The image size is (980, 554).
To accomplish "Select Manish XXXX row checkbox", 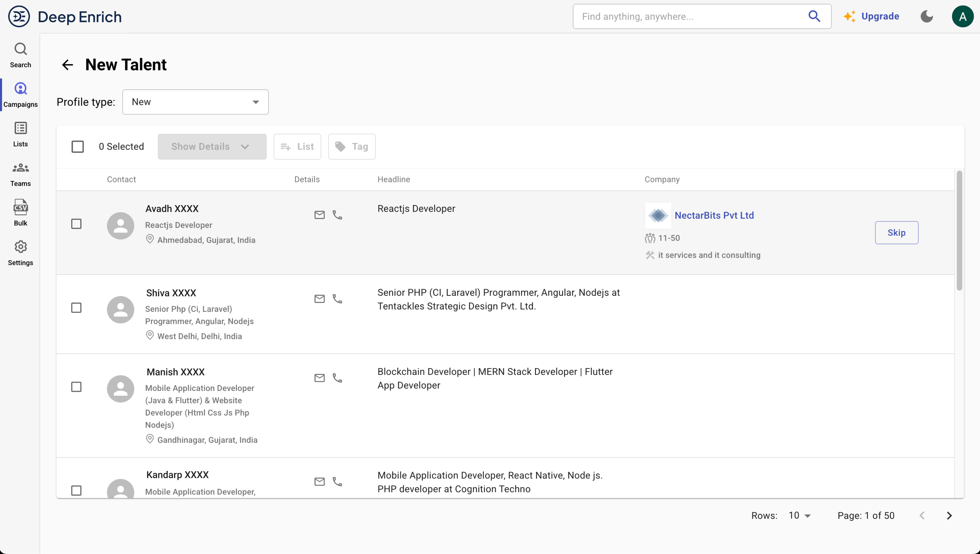I will (x=77, y=387).
